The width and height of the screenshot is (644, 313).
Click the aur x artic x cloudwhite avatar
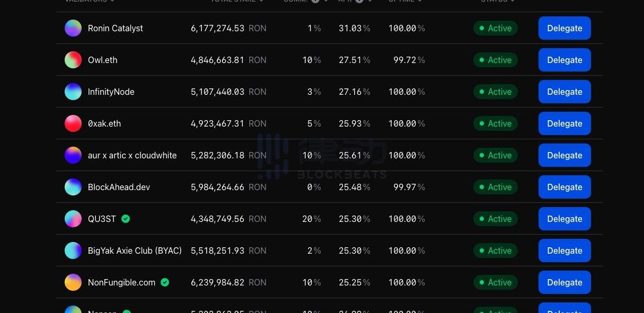pos(73,155)
